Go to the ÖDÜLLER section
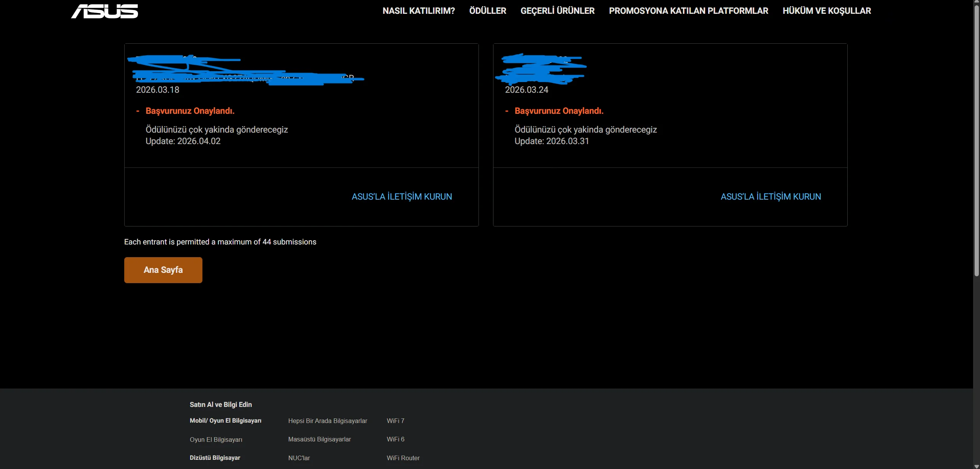 tap(488, 11)
